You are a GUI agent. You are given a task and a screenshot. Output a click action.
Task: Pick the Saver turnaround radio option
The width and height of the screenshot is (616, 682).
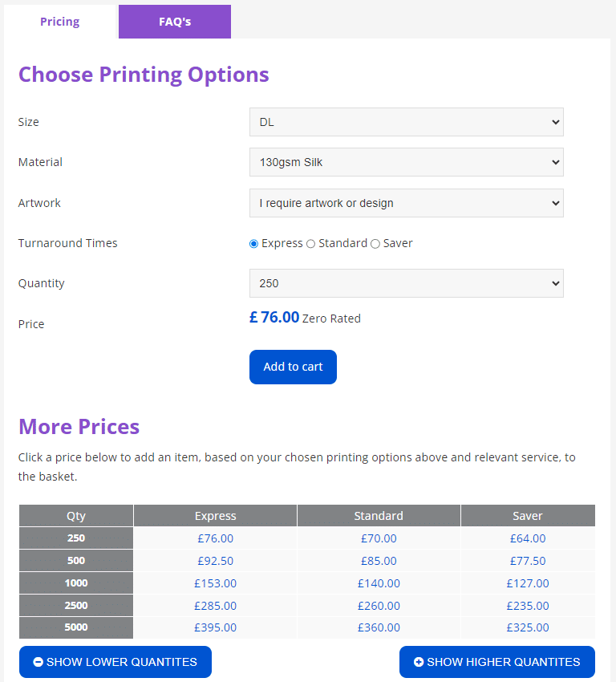(375, 243)
